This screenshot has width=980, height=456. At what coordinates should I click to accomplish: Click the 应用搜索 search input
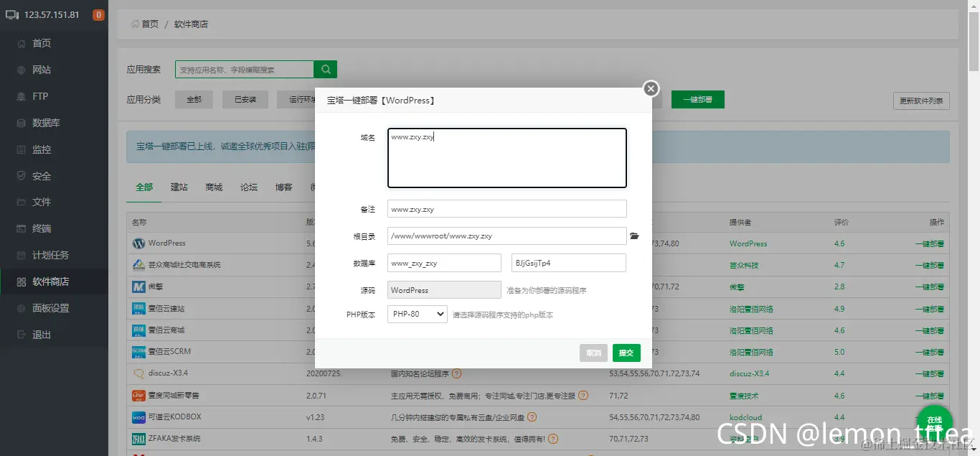245,70
